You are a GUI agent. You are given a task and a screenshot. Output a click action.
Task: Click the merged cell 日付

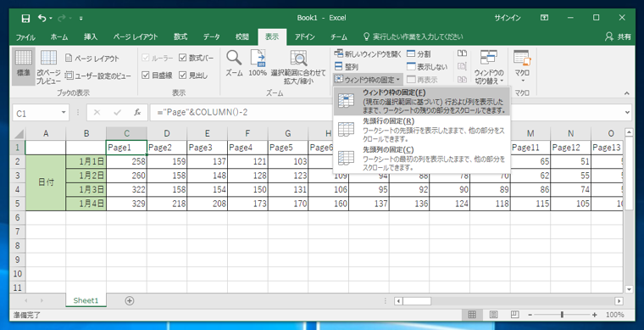click(46, 183)
